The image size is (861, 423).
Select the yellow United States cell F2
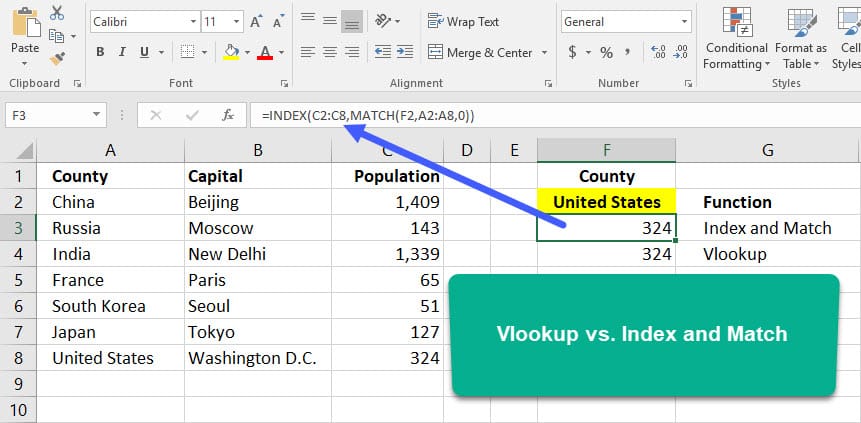(x=606, y=202)
